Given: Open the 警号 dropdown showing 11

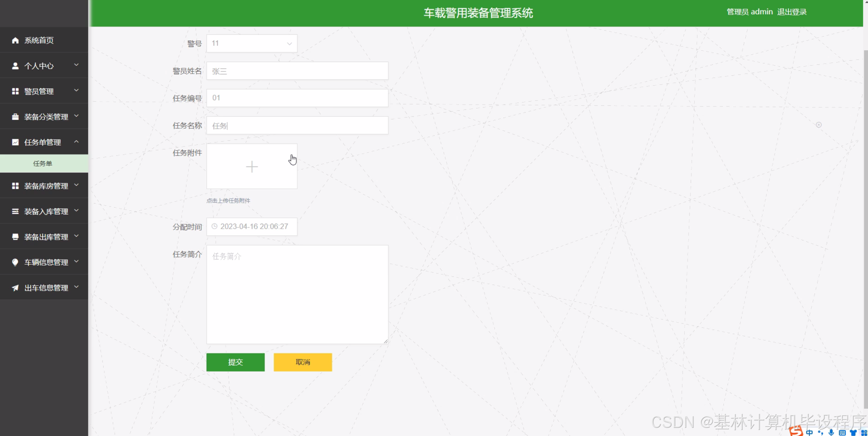Looking at the screenshot, I should point(252,43).
